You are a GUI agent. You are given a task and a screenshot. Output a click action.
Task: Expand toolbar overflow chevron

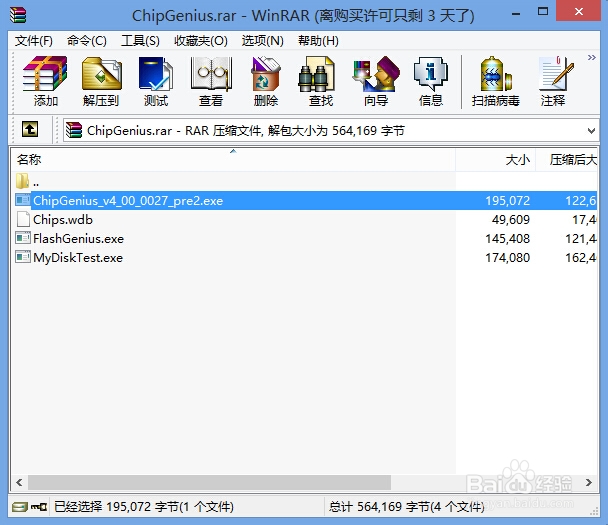click(x=591, y=58)
